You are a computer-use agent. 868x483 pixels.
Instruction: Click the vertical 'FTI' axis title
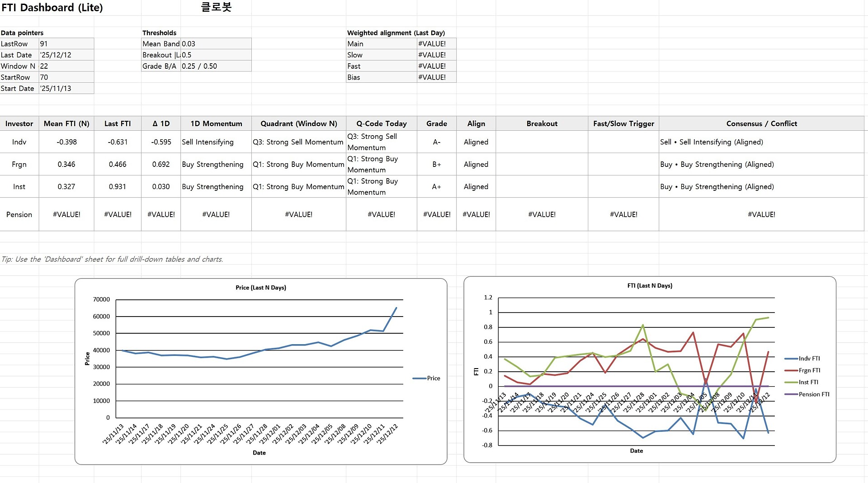(x=476, y=371)
